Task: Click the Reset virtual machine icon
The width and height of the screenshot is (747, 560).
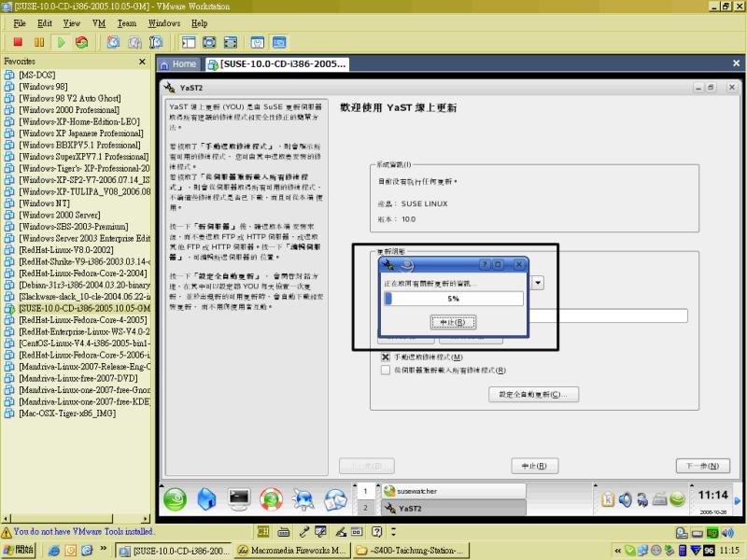Action: coord(82,42)
